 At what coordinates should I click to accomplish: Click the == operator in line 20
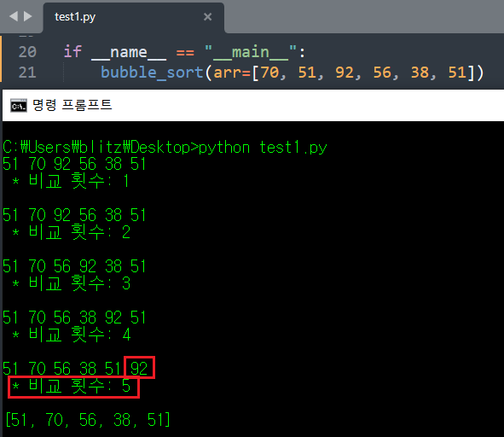185,53
